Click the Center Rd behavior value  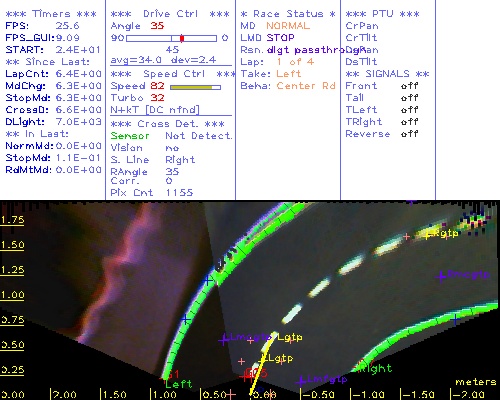pyautogui.click(x=306, y=86)
